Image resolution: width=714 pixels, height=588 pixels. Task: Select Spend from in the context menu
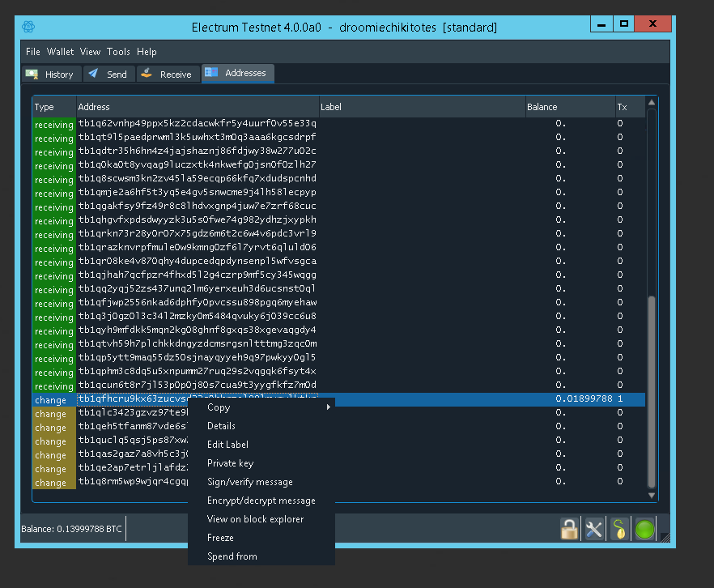(261, 556)
